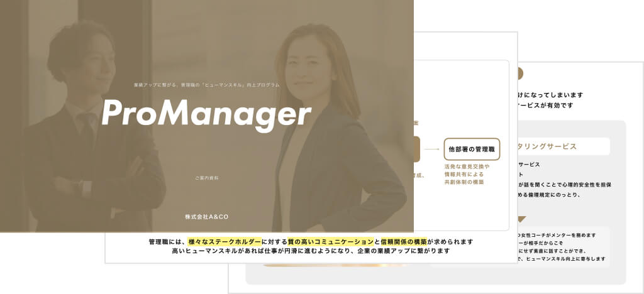Click the 株式会社A&CO company name
The width and height of the screenshot is (644, 294).
(206, 217)
